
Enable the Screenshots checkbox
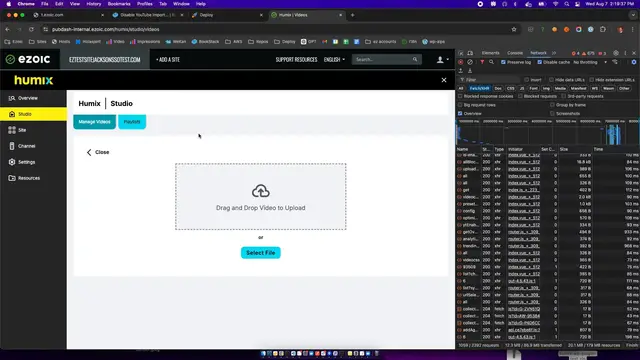pyautogui.click(x=552, y=113)
